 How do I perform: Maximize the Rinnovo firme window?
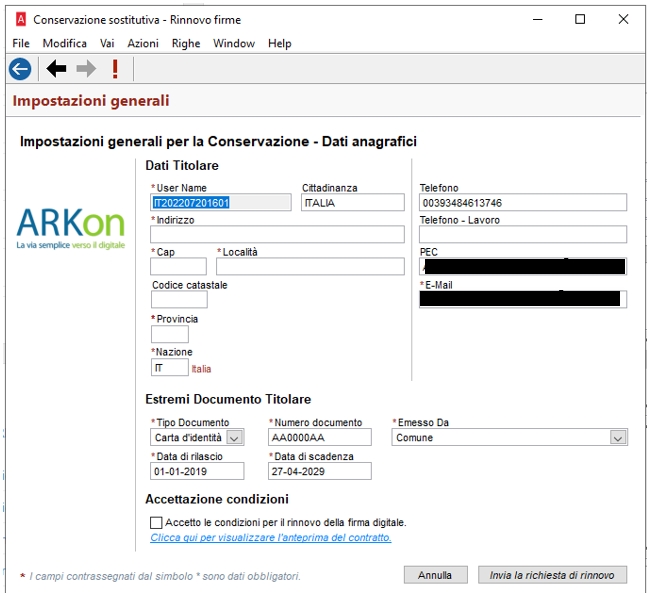[x=580, y=19]
